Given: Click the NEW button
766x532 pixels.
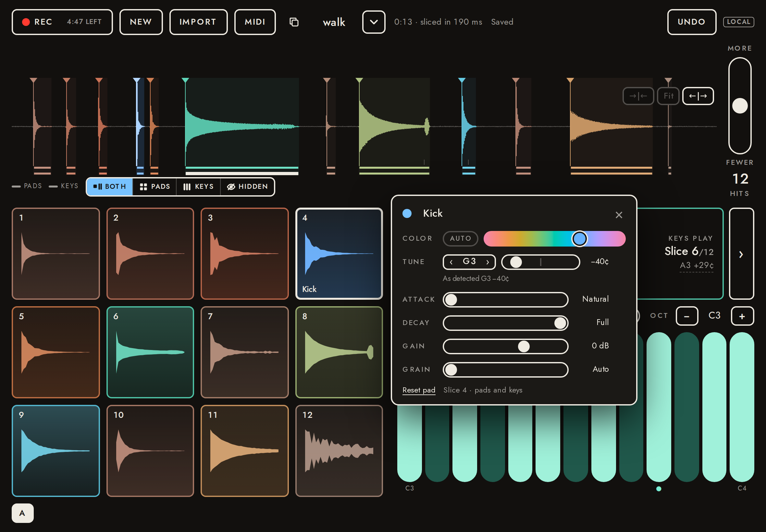Looking at the screenshot, I should coord(141,22).
